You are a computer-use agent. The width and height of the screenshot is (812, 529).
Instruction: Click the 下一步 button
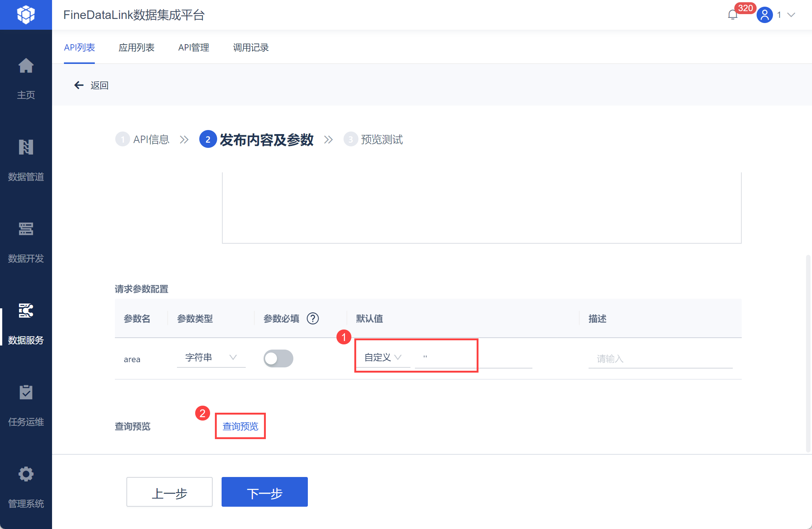(264, 492)
